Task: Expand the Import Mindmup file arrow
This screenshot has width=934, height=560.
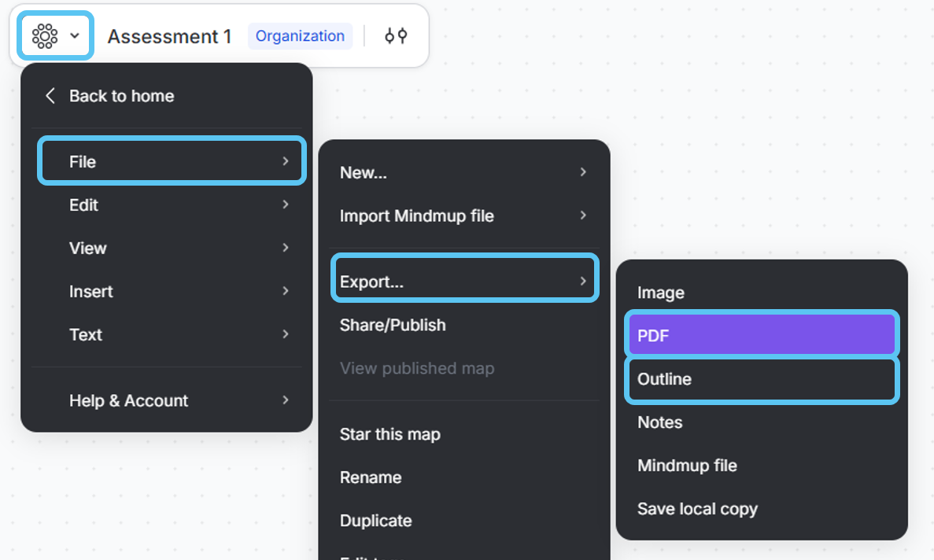Action: click(583, 216)
